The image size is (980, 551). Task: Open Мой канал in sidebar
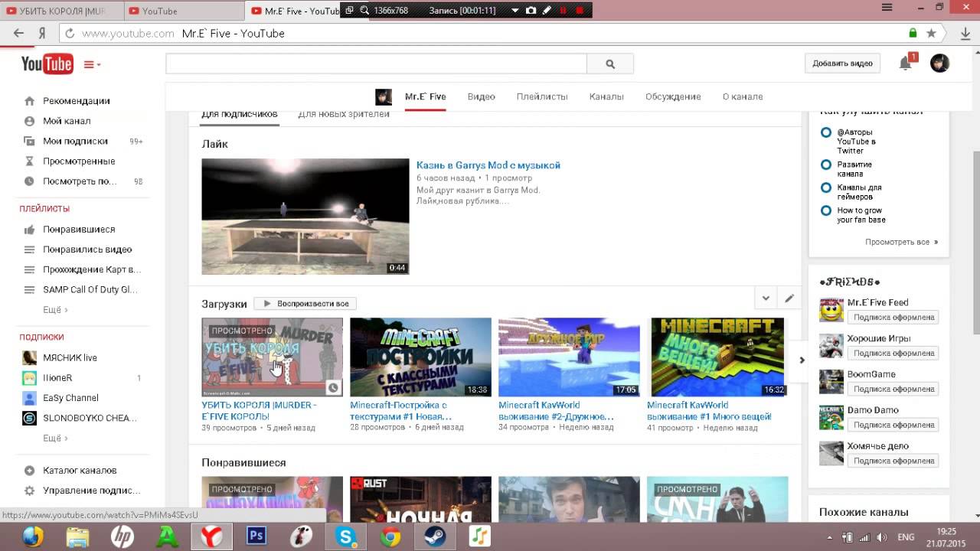click(67, 121)
